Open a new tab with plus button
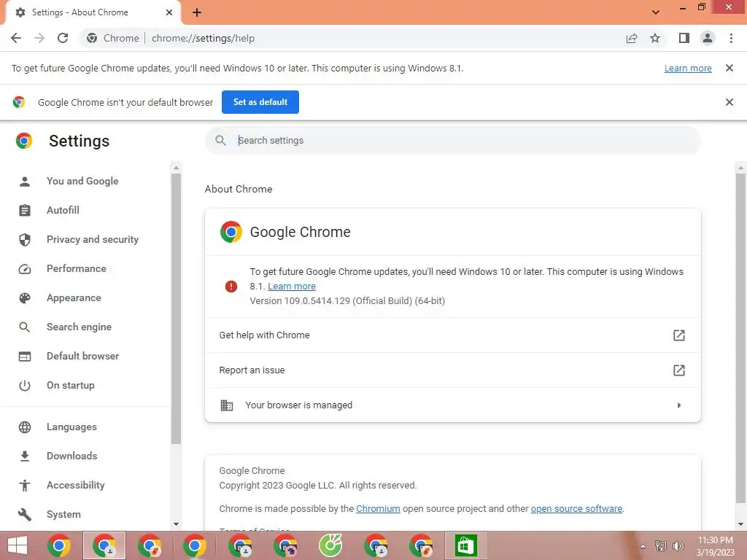The height and width of the screenshot is (560, 747). 197,13
